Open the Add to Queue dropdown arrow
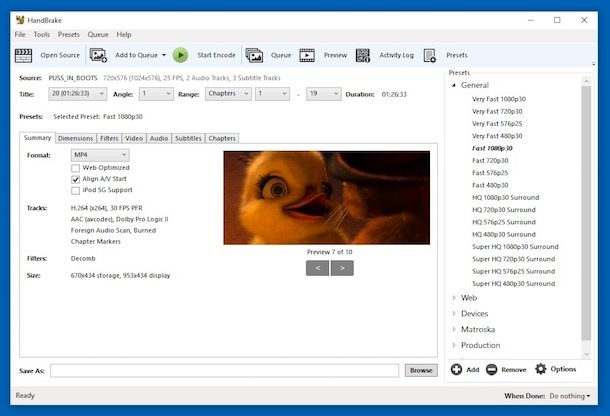Screen dimensions: 610x416 point(164,55)
